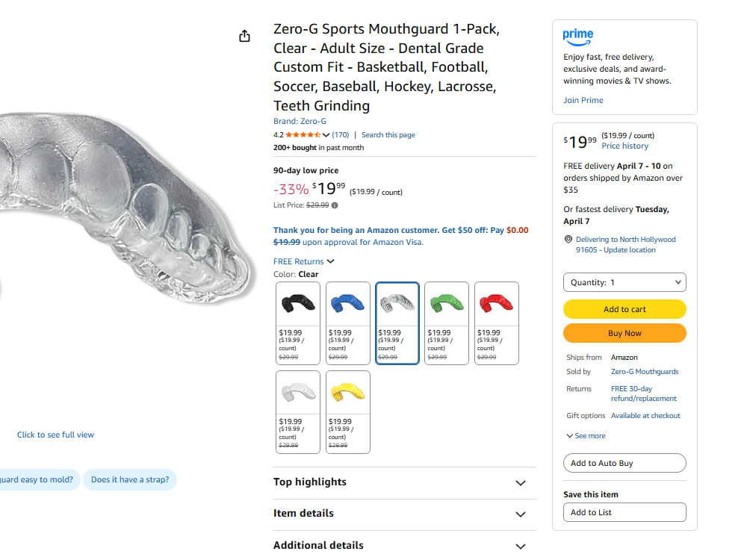Screen dimensions: 747x560
Task: Click the Add to cart button
Action: (624, 309)
